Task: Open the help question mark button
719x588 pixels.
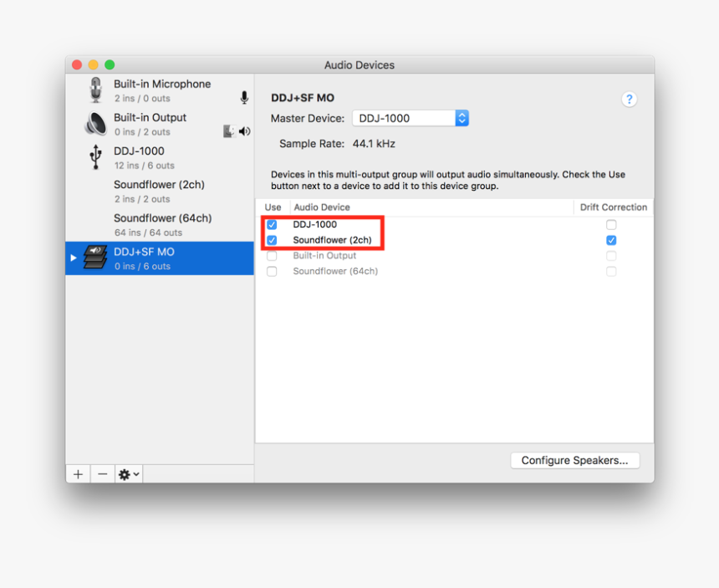Action: [629, 99]
